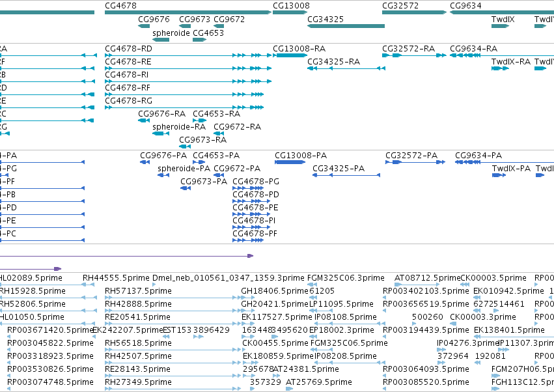Screen dimensions: 554x392
Task: Click the RE28143.5prime EST label
Action: click(x=137, y=369)
